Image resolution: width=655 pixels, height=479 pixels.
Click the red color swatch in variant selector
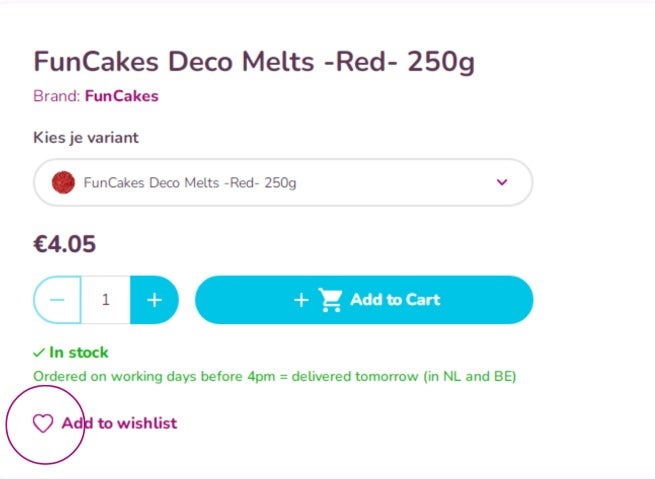pos(63,182)
